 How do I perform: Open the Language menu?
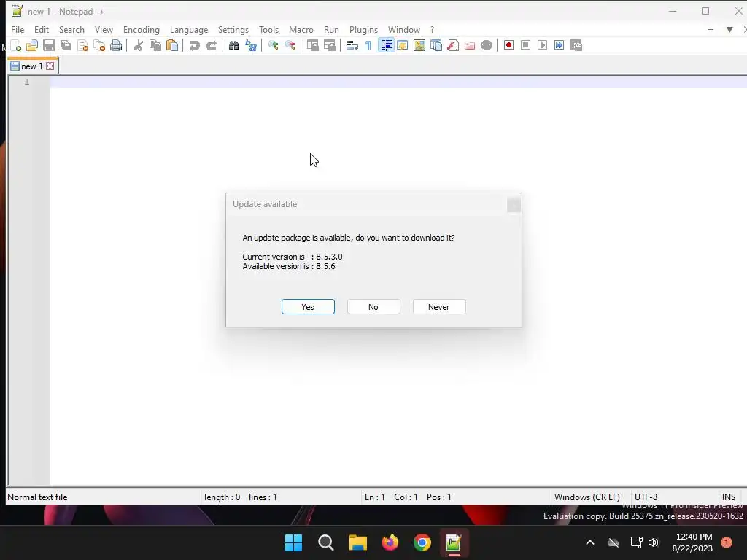(189, 29)
